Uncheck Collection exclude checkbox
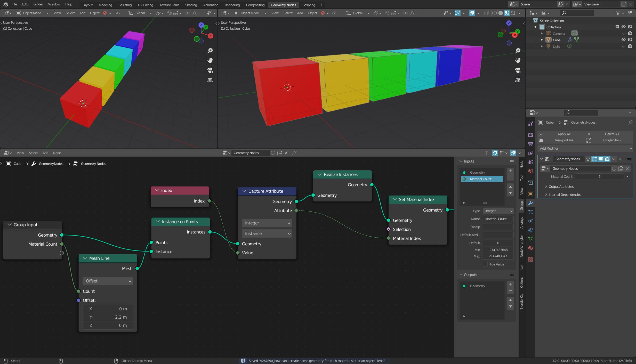Viewport: 636px width, 364px height. click(x=617, y=27)
